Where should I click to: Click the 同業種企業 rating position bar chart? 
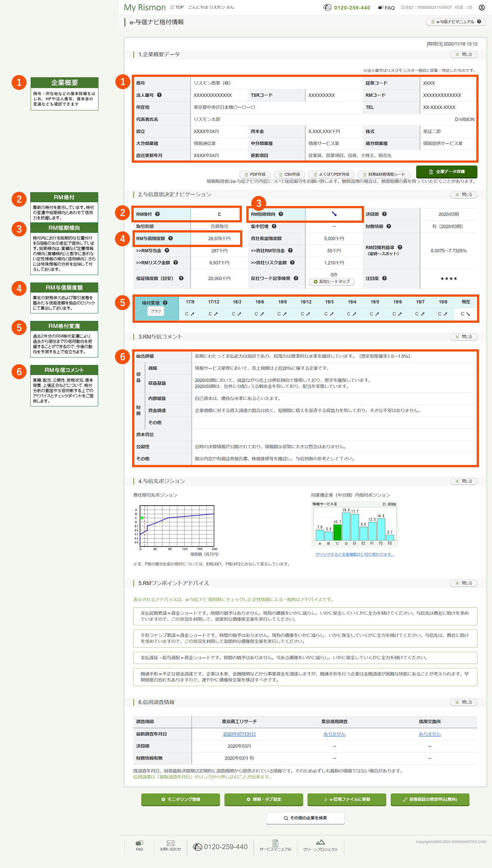click(x=355, y=524)
